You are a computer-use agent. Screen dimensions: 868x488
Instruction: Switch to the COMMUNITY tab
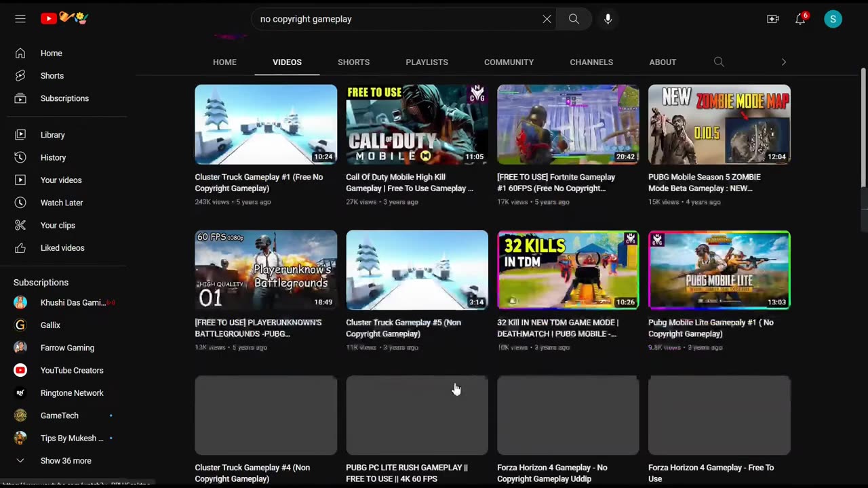(509, 62)
